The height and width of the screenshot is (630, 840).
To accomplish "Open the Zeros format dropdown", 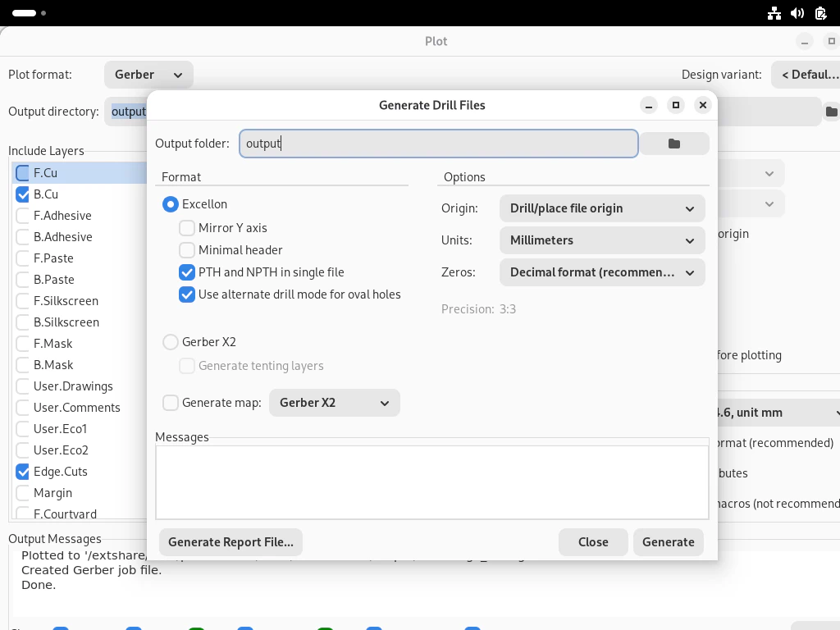I will pos(602,272).
